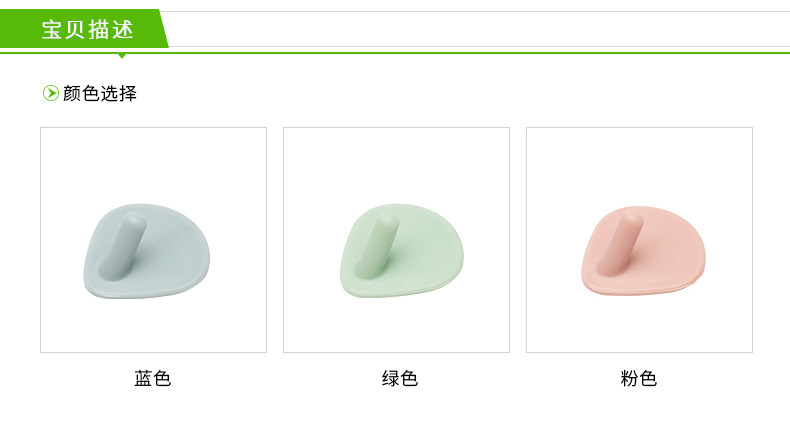
Task: Click the 颜色选择 section heading
Action: [x=100, y=93]
